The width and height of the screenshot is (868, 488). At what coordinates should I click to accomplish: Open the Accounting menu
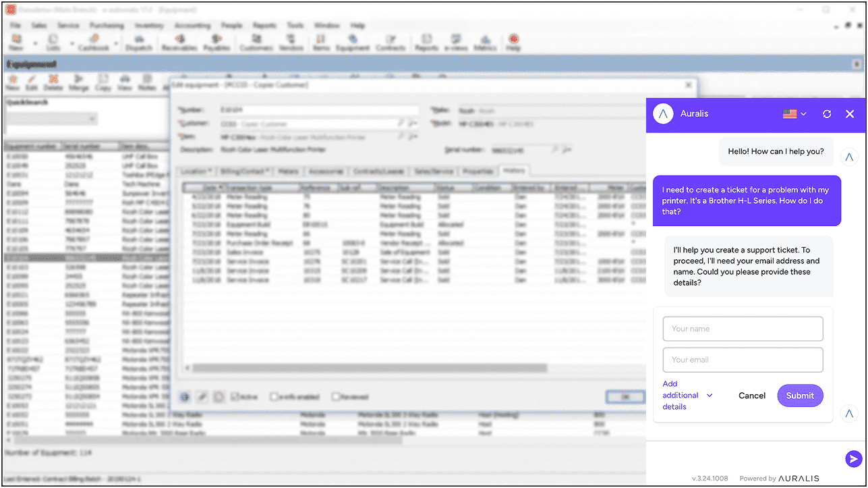pyautogui.click(x=192, y=26)
